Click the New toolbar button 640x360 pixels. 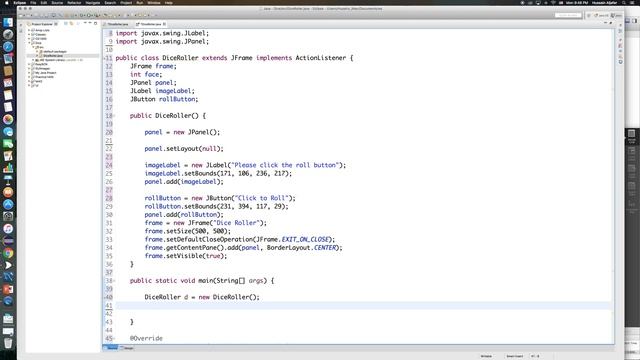(x=20, y=15)
